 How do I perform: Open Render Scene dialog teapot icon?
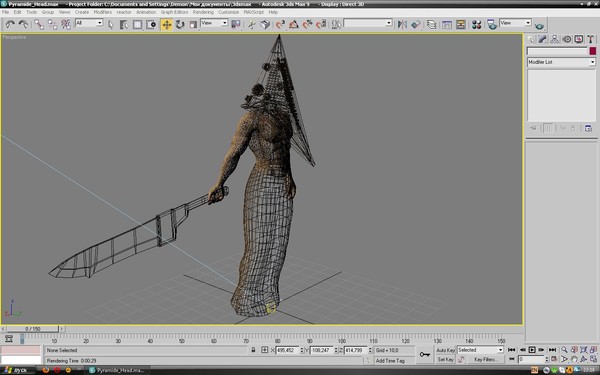pyautogui.click(x=492, y=24)
